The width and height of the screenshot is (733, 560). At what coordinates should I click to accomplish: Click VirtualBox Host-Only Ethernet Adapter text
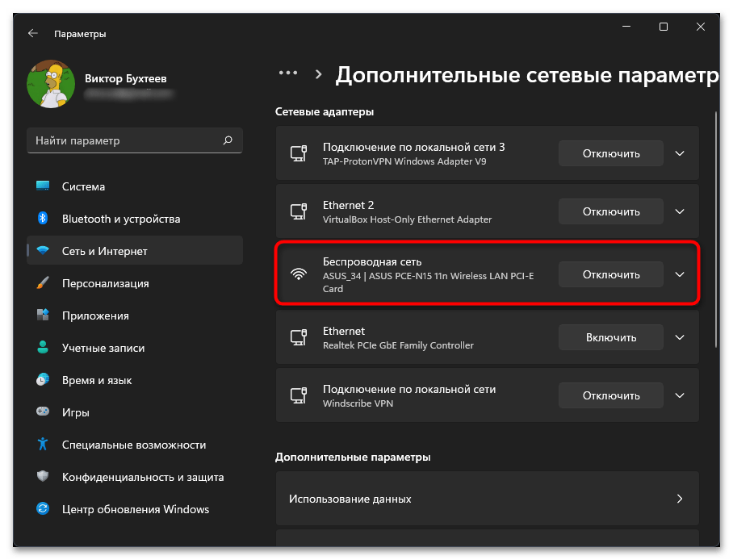coord(407,219)
